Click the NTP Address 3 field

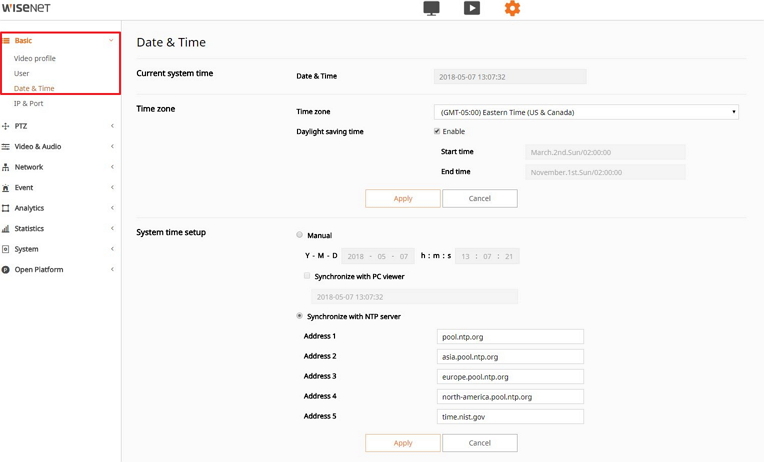[510, 377]
